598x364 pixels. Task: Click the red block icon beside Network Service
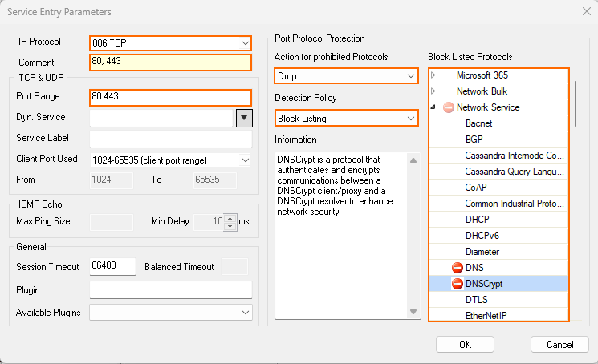click(448, 107)
